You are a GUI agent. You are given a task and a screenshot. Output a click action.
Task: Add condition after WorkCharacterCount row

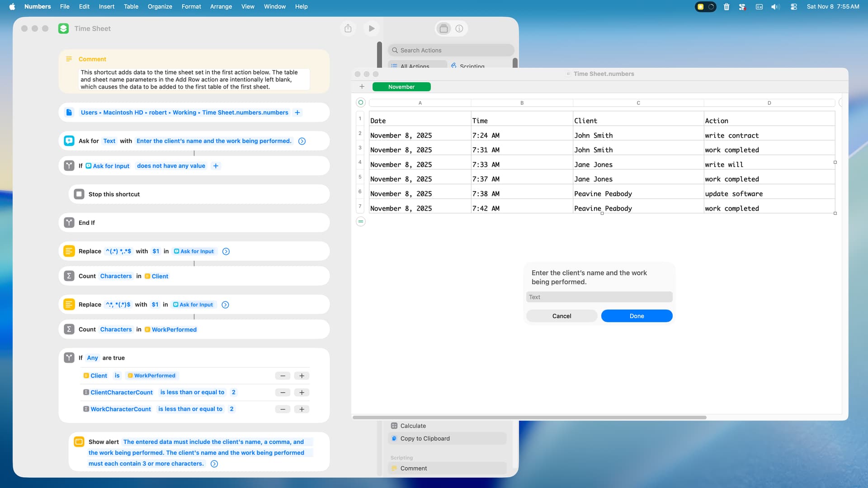(x=302, y=409)
